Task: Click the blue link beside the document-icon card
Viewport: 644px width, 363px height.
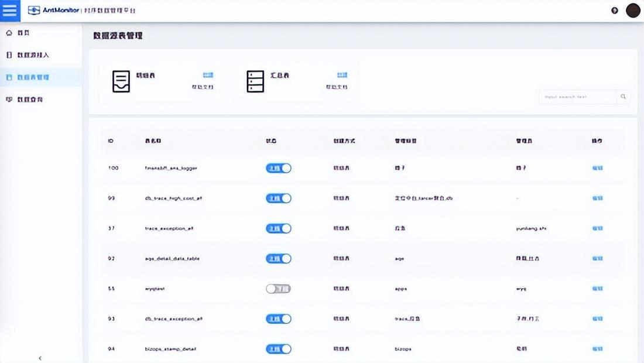Action: click(208, 75)
